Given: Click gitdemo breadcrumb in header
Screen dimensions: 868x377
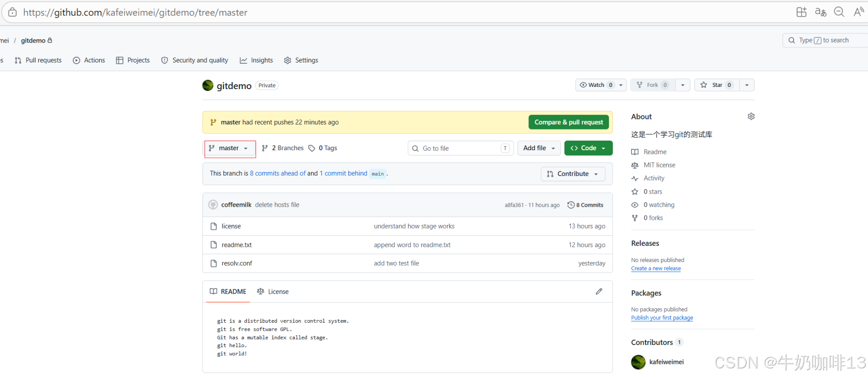Looking at the screenshot, I should pyautogui.click(x=33, y=41).
